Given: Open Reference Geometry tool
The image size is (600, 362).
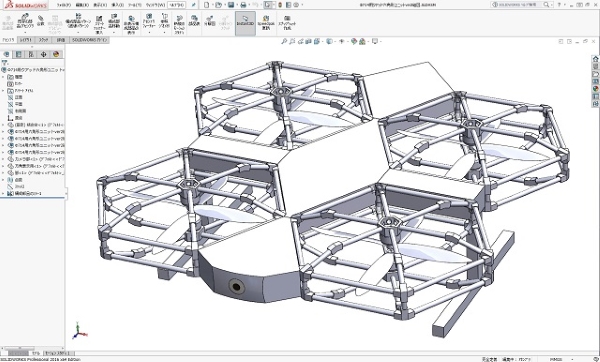Looking at the screenshot, I should point(164,21).
